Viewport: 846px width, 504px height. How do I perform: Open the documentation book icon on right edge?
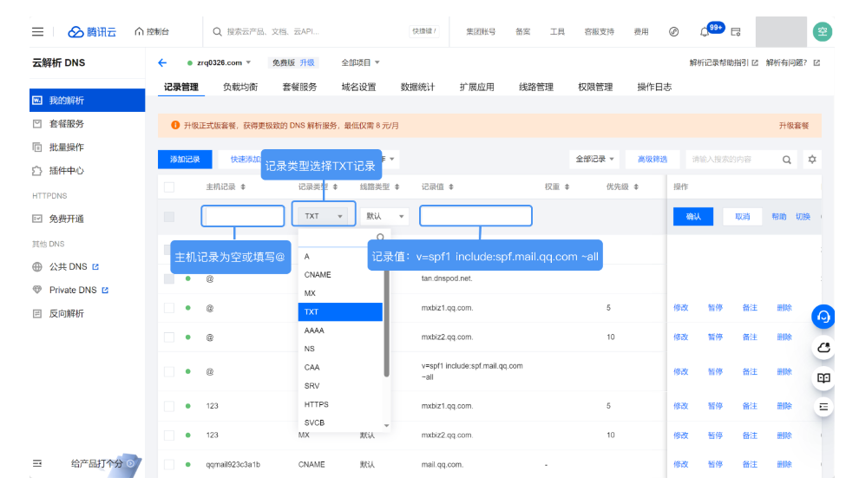point(823,376)
